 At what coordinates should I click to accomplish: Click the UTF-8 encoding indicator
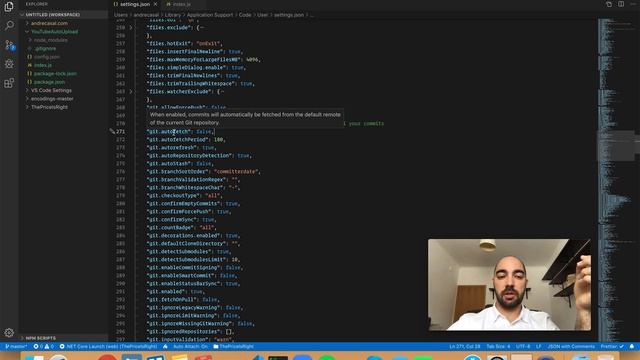coord(523,347)
